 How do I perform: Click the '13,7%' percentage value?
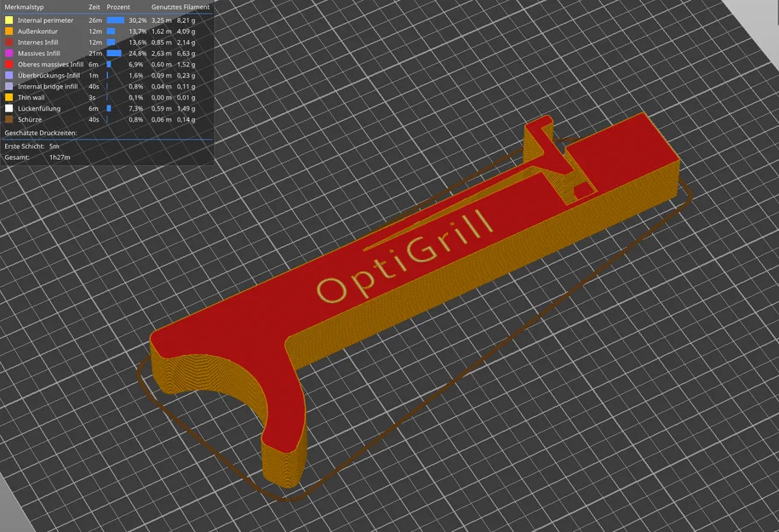coord(138,31)
